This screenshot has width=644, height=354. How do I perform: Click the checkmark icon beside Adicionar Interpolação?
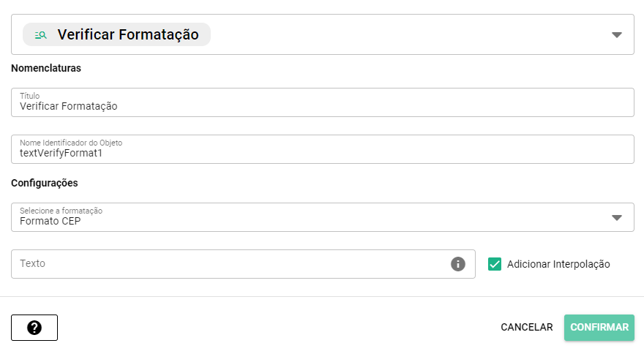(x=495, y=264)
